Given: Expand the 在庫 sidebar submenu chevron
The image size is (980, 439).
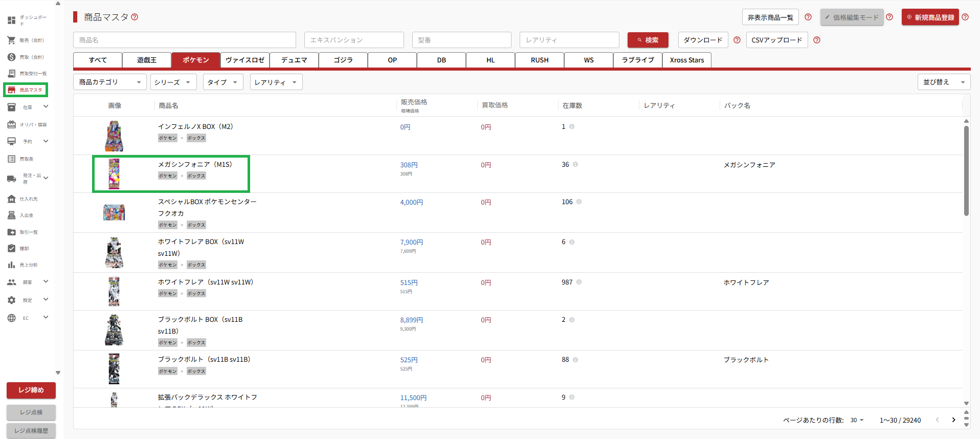Looking at the screenshot, I should coord(46,106).
